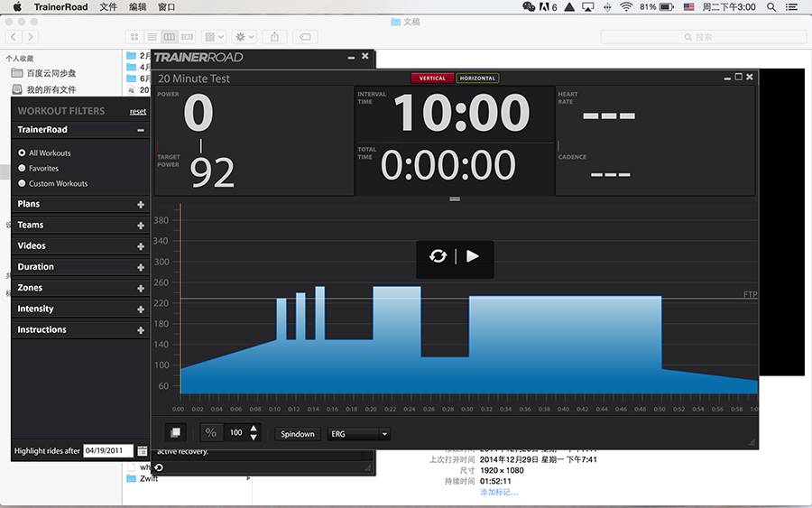The height and width of the screenshot is (508, 812).
Task: Click the FTP line label on graph
Action: pos(750,294)
